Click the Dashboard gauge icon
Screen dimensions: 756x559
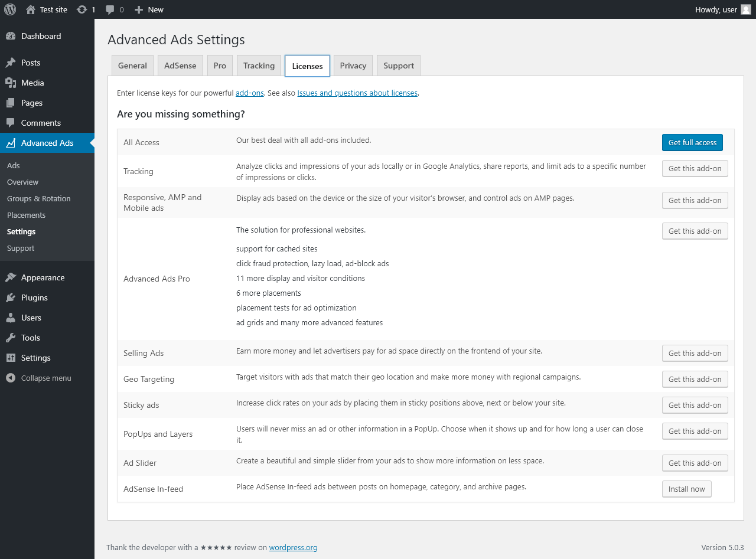(x=11, y=36)
